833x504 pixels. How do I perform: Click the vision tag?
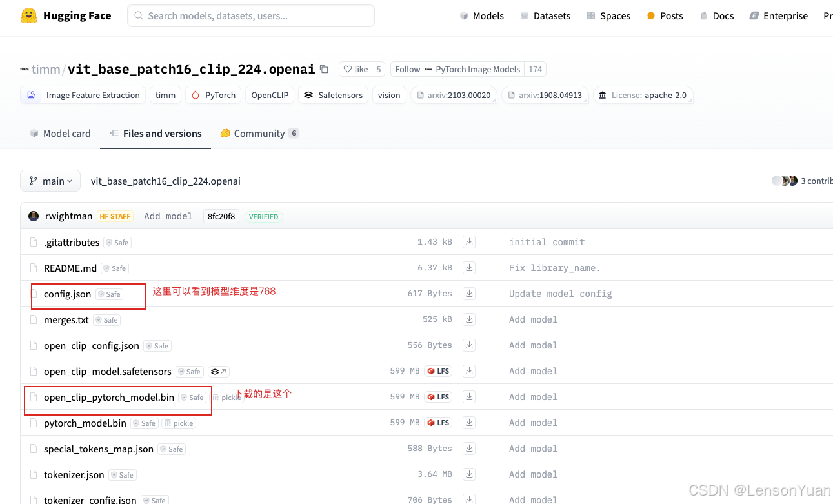(389, 95)
